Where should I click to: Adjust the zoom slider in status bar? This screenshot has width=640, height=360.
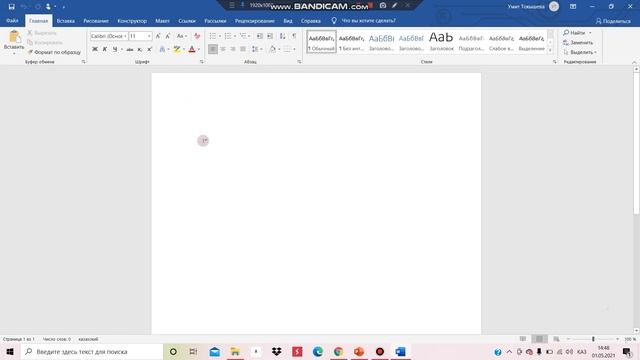[593, 339]
